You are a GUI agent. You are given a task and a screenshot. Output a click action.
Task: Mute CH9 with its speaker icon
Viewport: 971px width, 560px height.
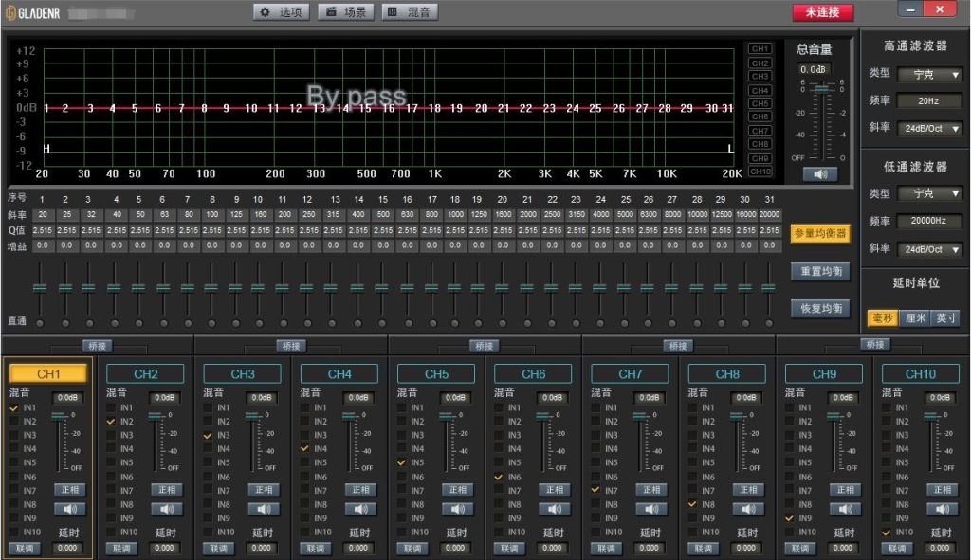845,509
